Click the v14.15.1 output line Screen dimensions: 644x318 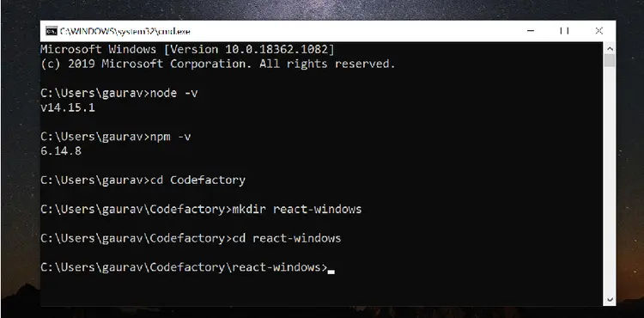point(68,108)
